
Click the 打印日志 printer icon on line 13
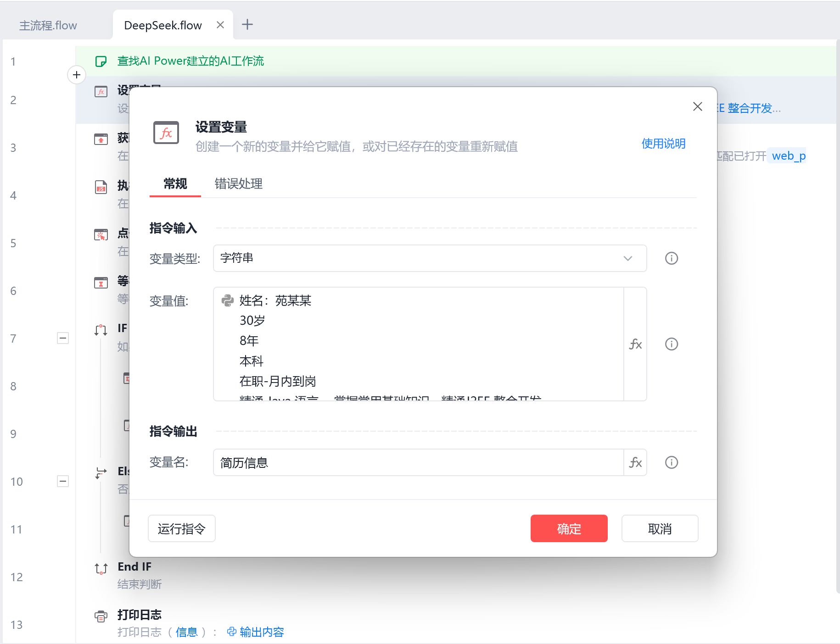pos(101,616)
